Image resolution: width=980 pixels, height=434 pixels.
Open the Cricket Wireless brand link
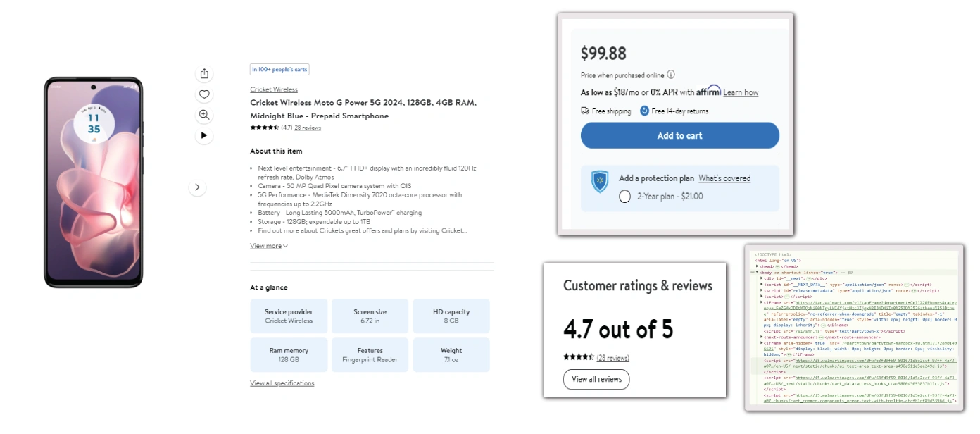point(274,89)
